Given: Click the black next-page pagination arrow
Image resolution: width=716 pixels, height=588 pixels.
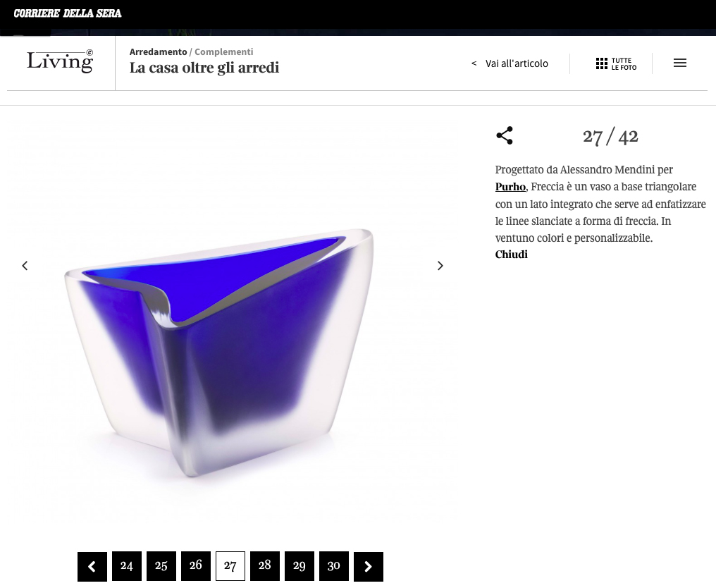Looking at the screenshot, I should pyautogui.click(x=369, y=567).
